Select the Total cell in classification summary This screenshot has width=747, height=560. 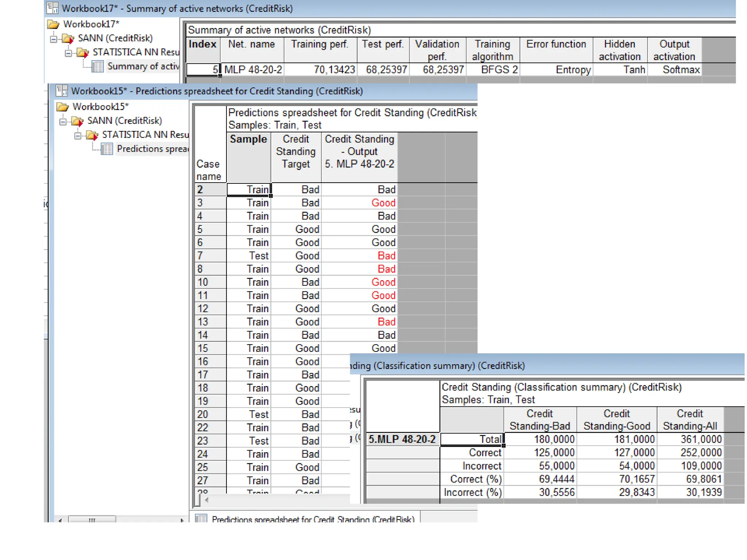pyautogui.click(x=472, y=439)
